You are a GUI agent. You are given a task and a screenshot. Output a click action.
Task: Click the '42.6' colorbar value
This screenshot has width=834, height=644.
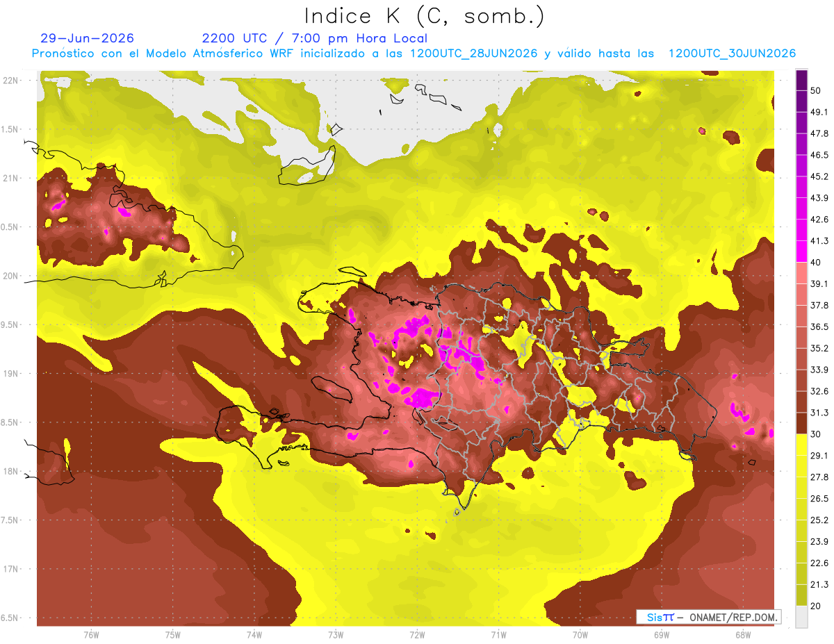point(819,220)
